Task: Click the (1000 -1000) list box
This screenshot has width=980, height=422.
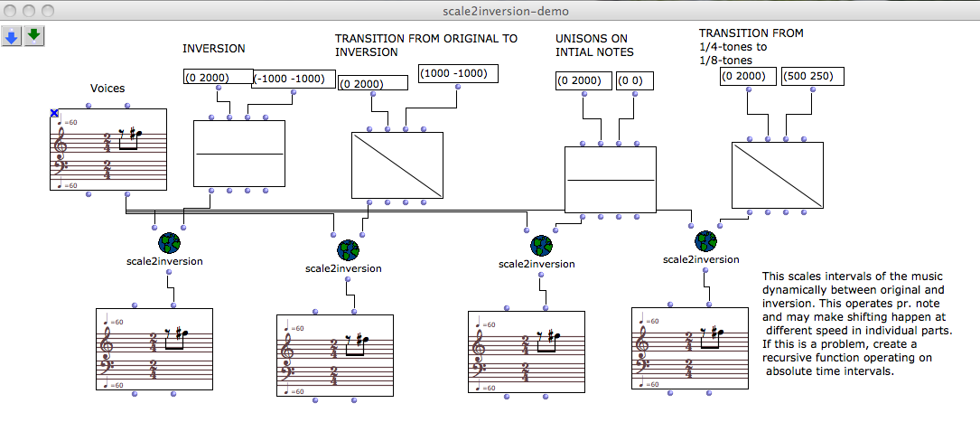Action: pos(458,73)
